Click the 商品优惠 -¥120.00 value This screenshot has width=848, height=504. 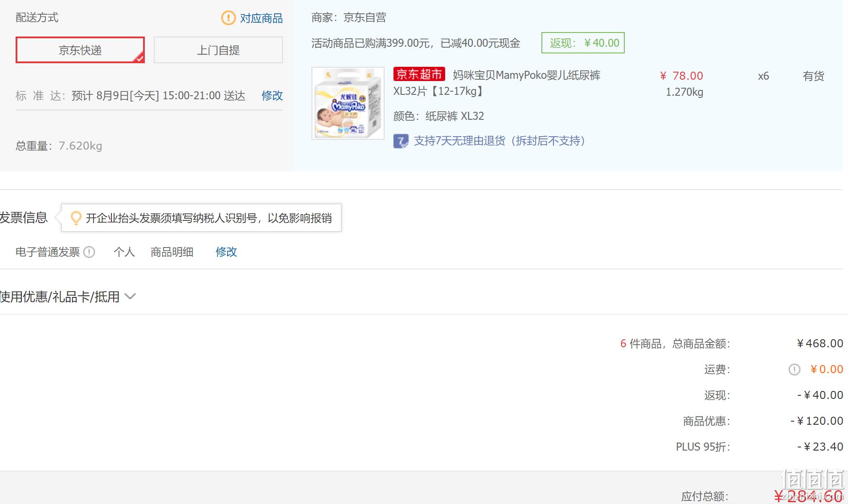[x=817, y=421]
